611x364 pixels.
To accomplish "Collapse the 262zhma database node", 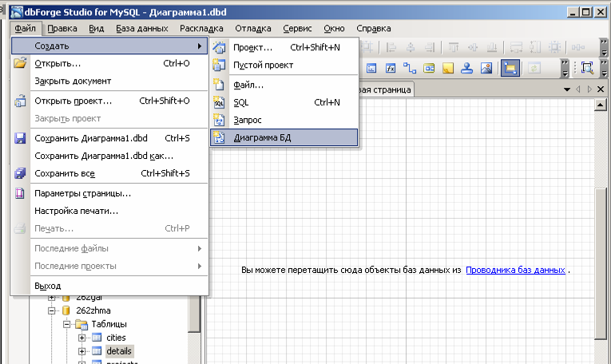I will [x=52, y=311].
